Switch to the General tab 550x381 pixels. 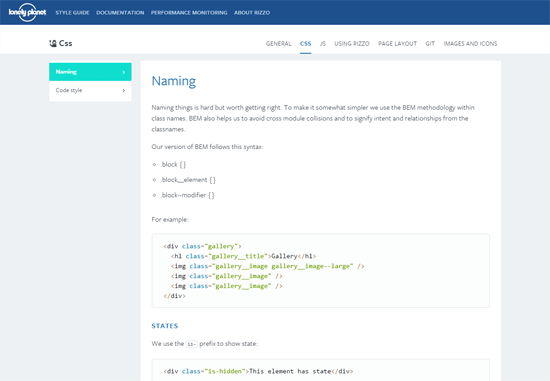tap(279, 44)
